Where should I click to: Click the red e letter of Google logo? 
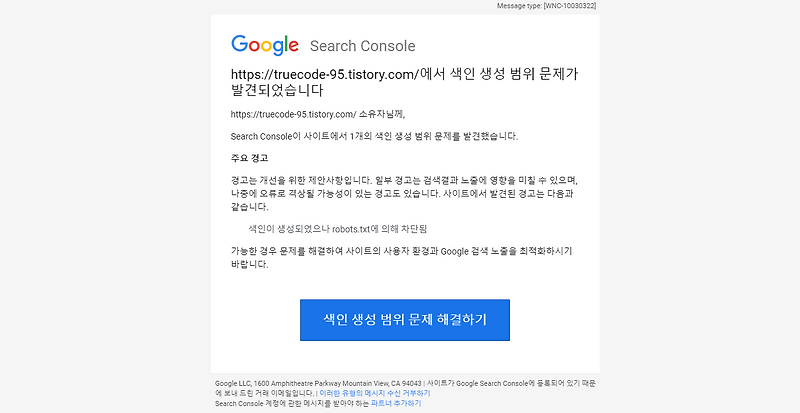click(x=293, y=46)
